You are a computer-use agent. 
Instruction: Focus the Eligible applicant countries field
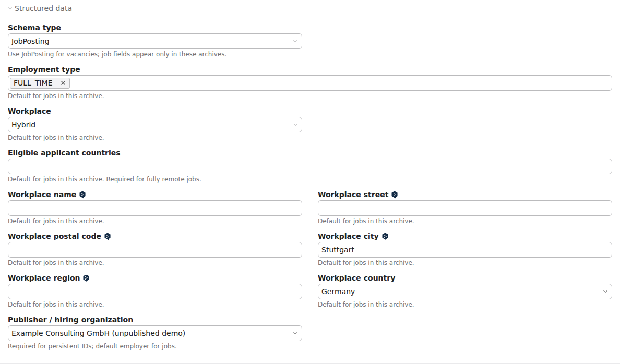(x=309, y=166)
